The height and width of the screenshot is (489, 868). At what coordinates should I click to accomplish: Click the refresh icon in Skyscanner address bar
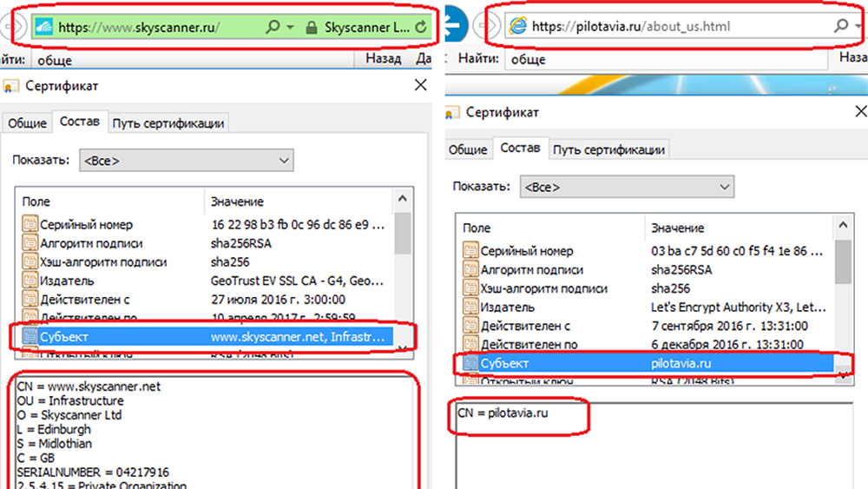tap(421, 27)
